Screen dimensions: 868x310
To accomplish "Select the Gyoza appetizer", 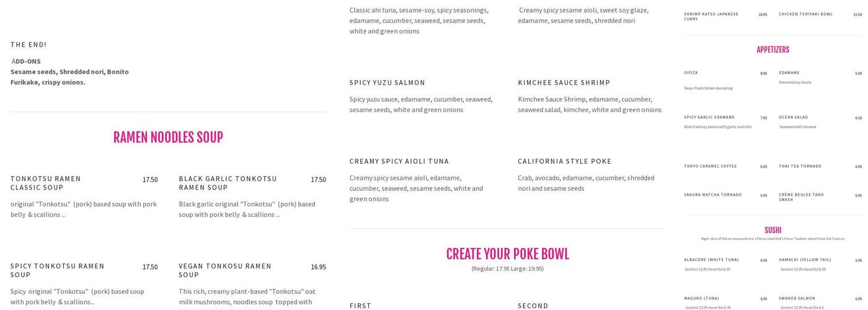I will click(691, 73).
